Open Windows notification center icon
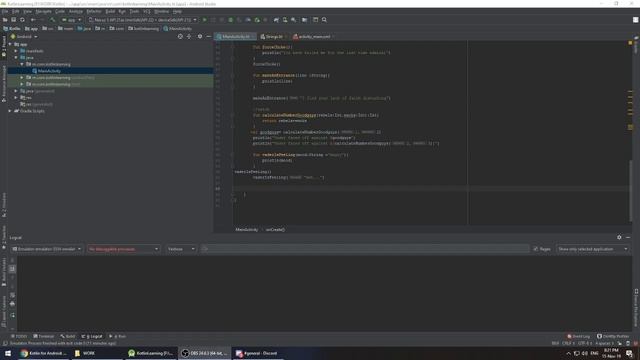 pyautogui.click(x=629, y=353)
